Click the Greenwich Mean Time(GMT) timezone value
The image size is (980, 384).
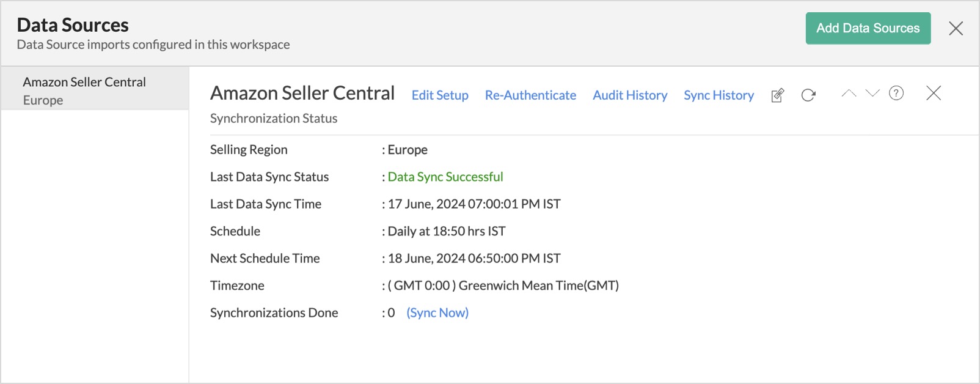pos(503,286)
